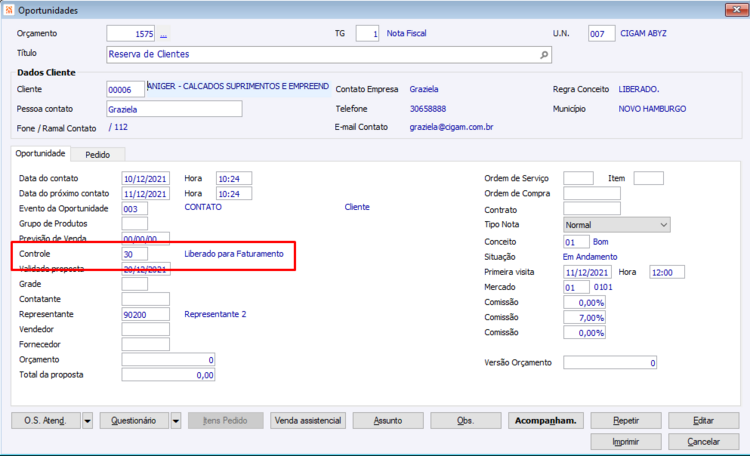
Task: Click the Representante code field
Action: coord(145,314)
